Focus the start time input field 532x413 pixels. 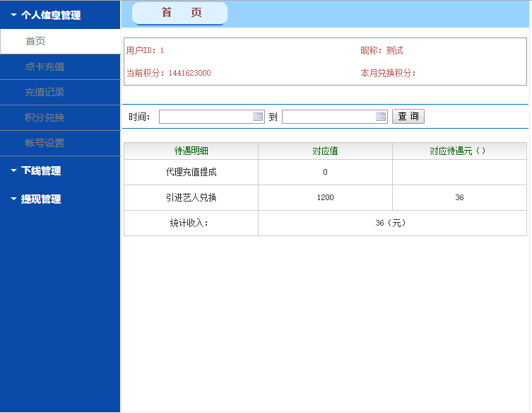(212, 117)
